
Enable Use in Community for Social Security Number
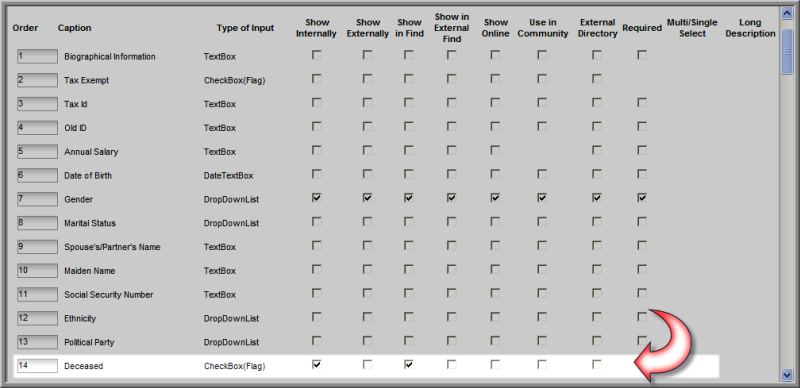(542, 293)
